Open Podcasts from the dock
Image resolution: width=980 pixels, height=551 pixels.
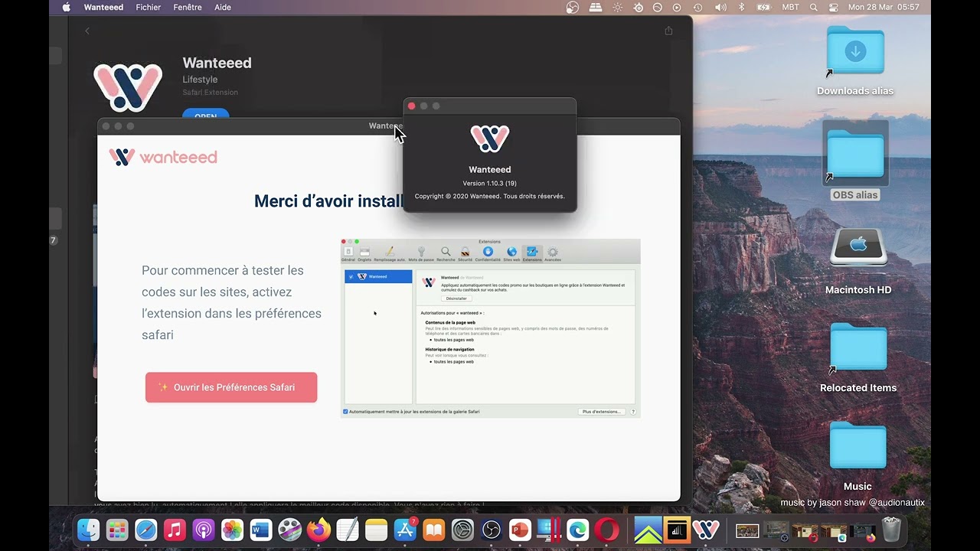click(204, 530)
